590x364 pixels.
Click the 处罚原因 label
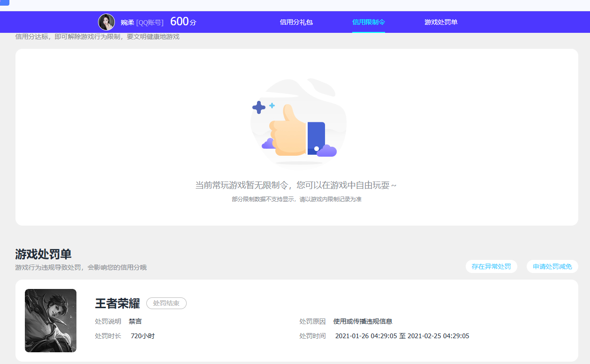click(312, 321)
